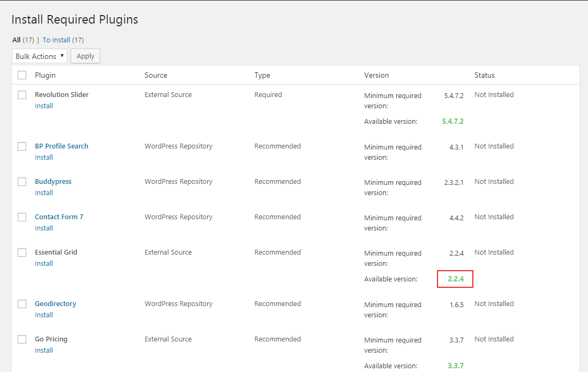
Task: Click WordPress Repository source for Geodirectory
Action: 178,304
